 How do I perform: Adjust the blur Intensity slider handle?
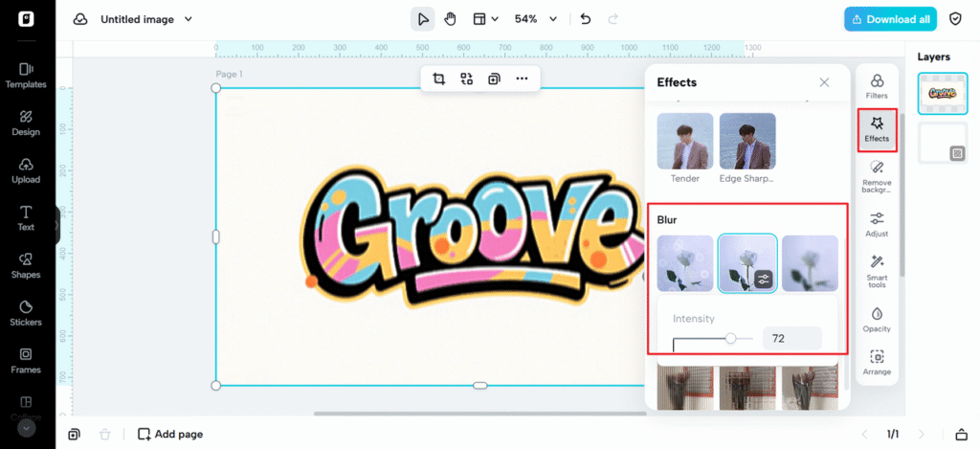[x=731, y=338]
